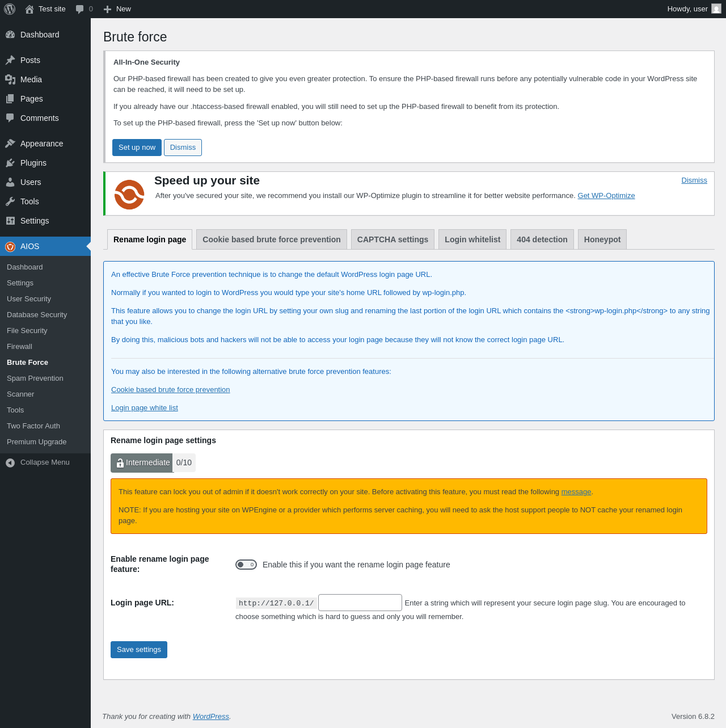Click the Appearance brush icon
726x728 pixels.
point(10,144)
